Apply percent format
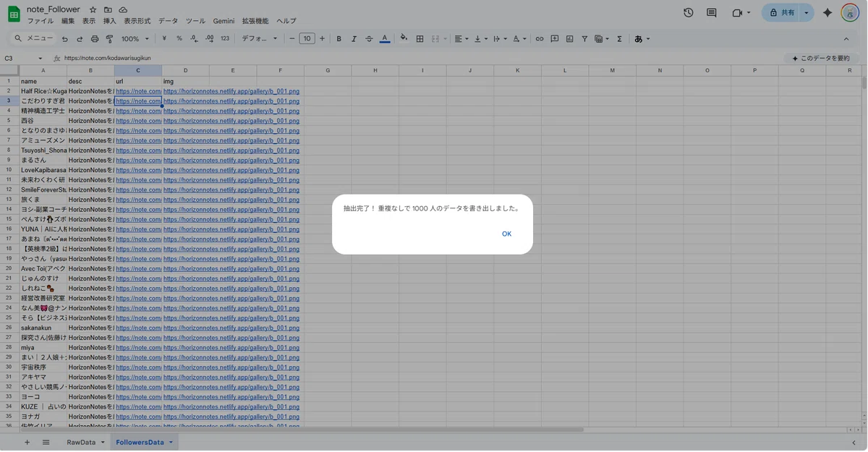This screenshot has height=452, width=868. pos(179,39)
